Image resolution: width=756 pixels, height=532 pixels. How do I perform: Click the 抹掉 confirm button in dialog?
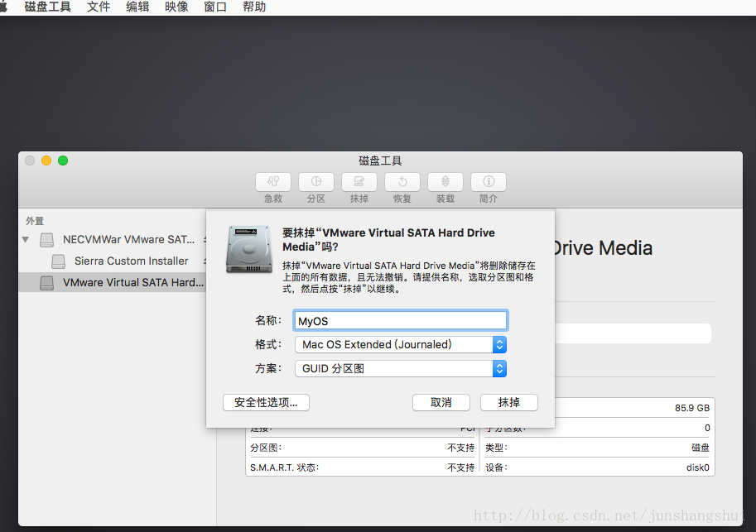coord(509,402)
